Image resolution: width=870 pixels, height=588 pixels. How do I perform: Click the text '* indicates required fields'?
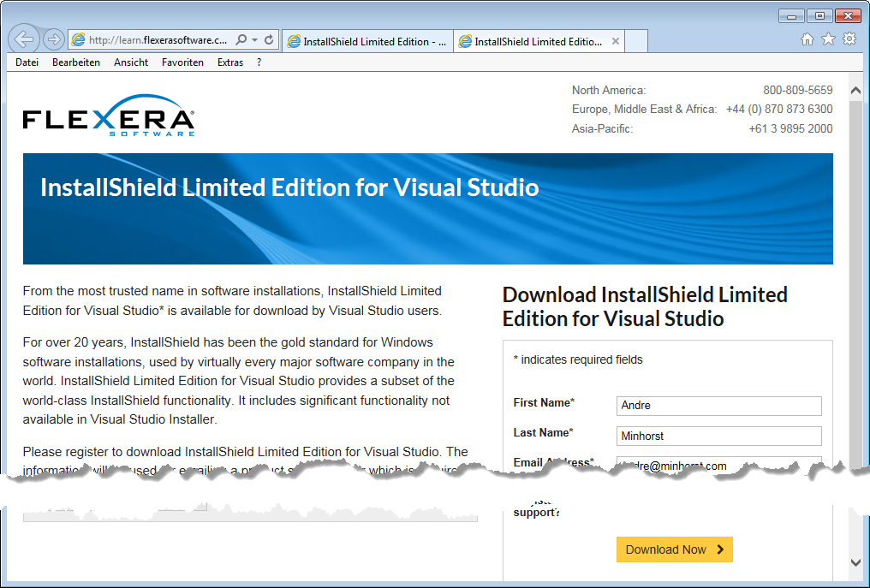578,359
